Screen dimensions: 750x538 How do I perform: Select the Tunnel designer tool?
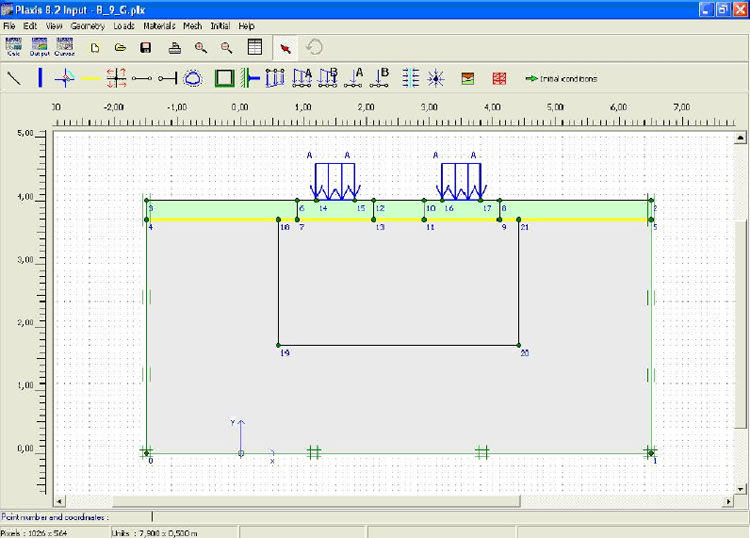pyautogui.click(x=194, y=77)
